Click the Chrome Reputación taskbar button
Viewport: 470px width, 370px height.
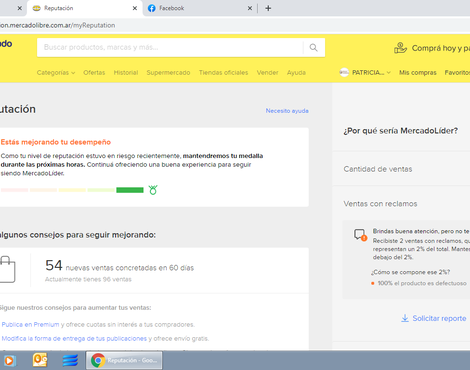124,360
